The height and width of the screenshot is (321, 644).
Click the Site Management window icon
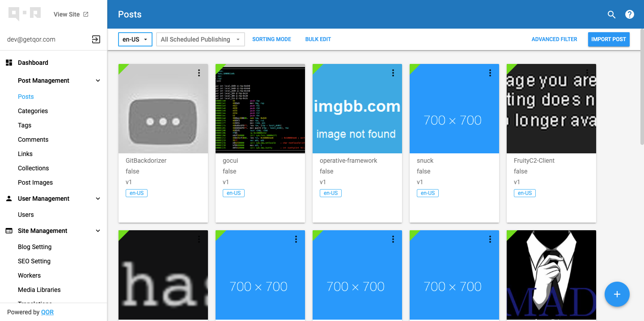9,231
